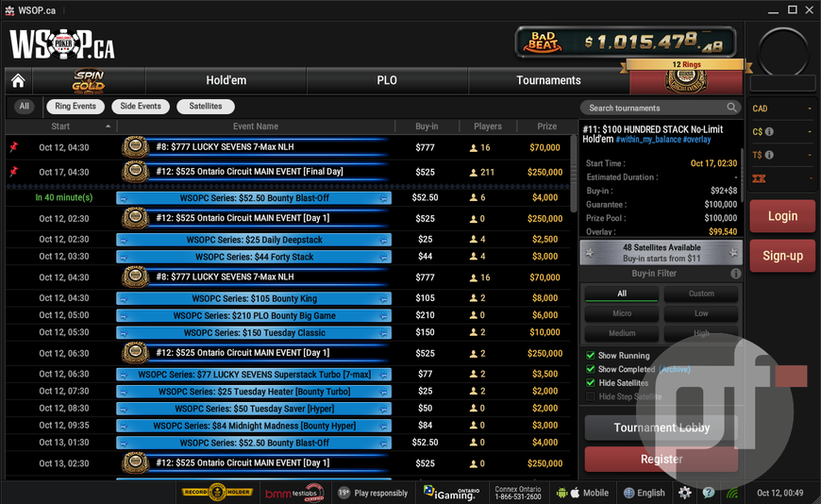Enable Hide Step Satellite checkbox

[591, 396]
